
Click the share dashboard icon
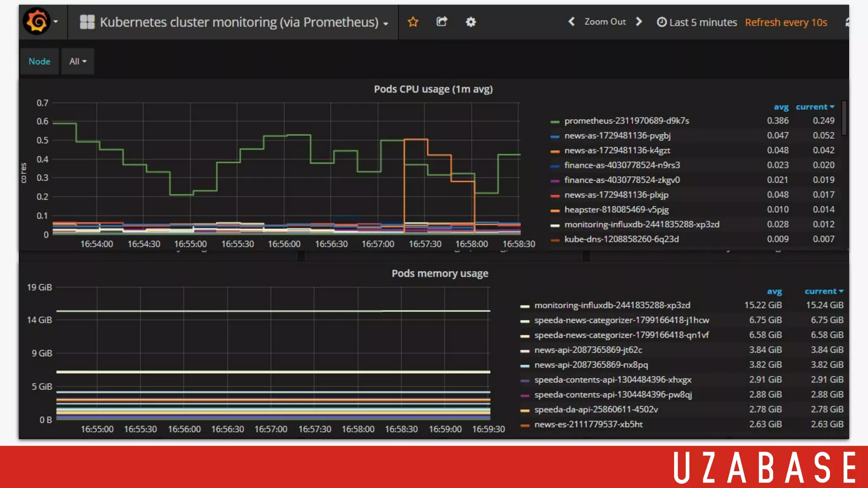[x=442, y=22]
